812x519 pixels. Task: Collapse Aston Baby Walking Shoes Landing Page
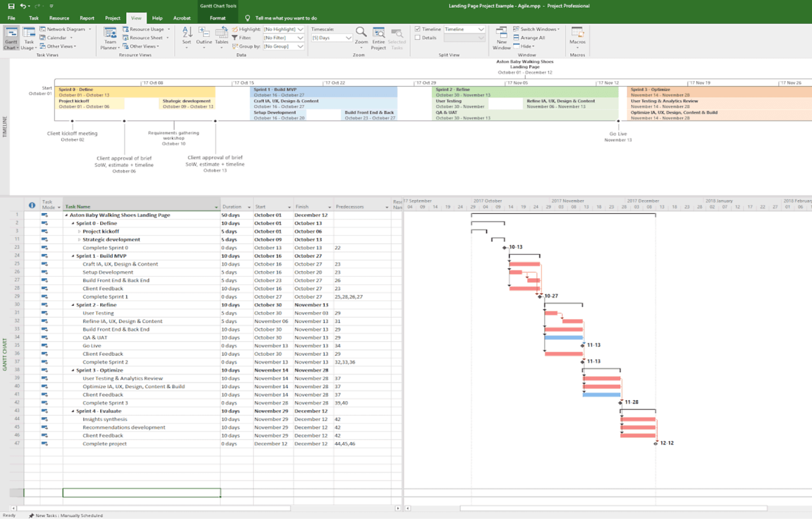(67, 215)
